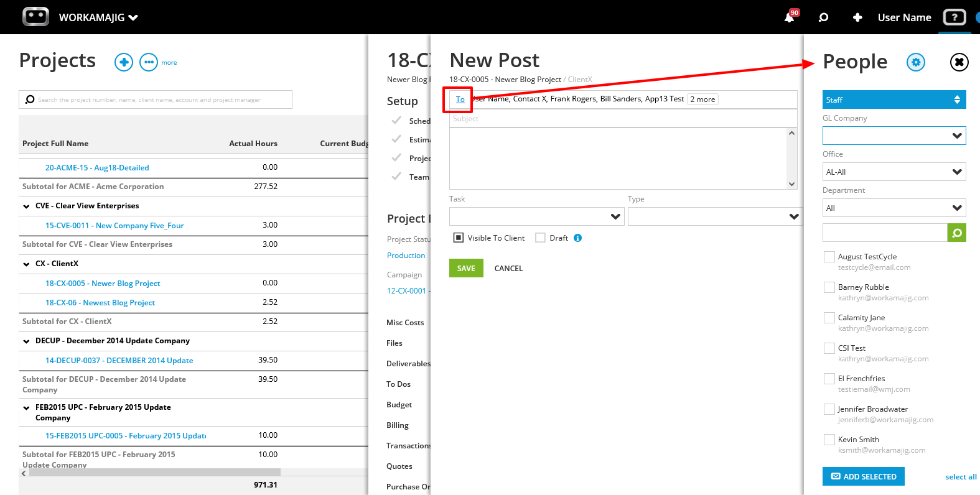The image size is (980, 495).
Task: Open the To Dos menu item
Action: [x=398, y=384]
